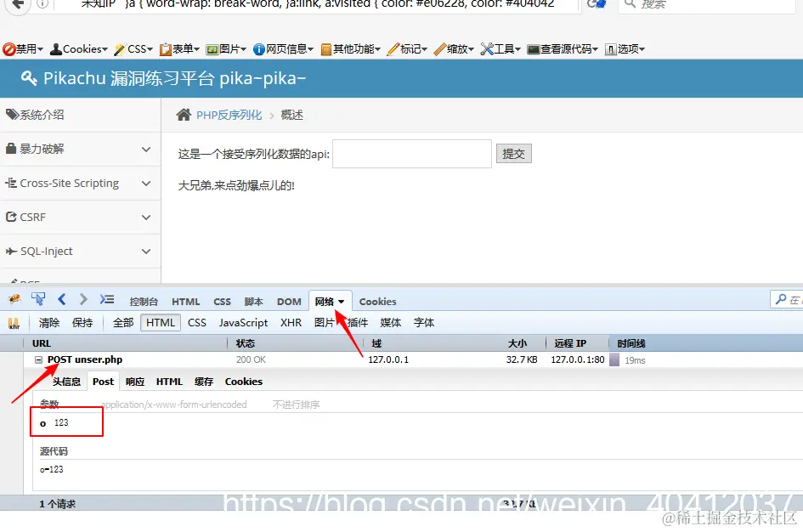Screen dimensions: 803x532
Task: Open the 选项 options menu
Action: click(625, 49)
